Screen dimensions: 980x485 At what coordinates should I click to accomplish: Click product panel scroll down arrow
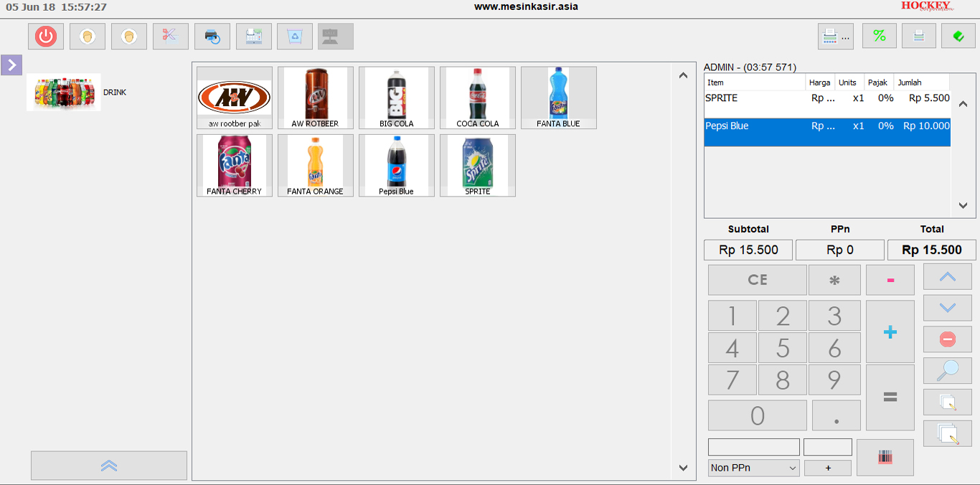[x=683, y=468]
